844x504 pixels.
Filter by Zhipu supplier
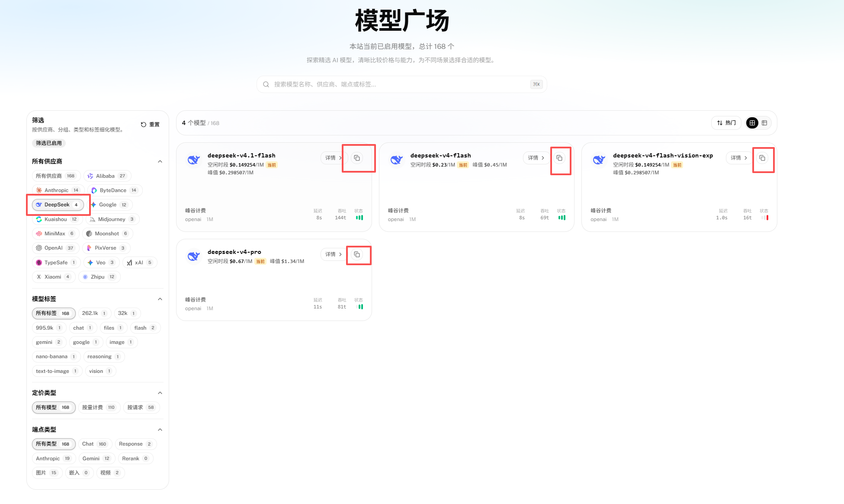click(99, 277)
